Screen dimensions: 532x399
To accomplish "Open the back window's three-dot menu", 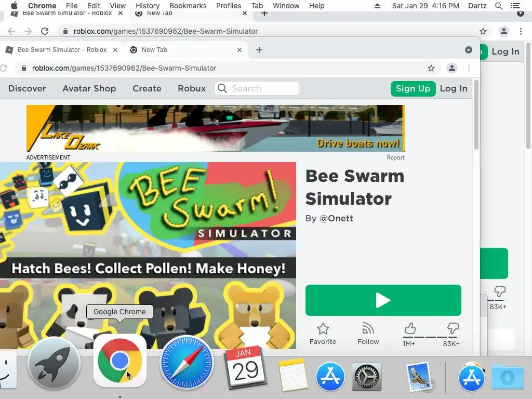I will 521,31.
